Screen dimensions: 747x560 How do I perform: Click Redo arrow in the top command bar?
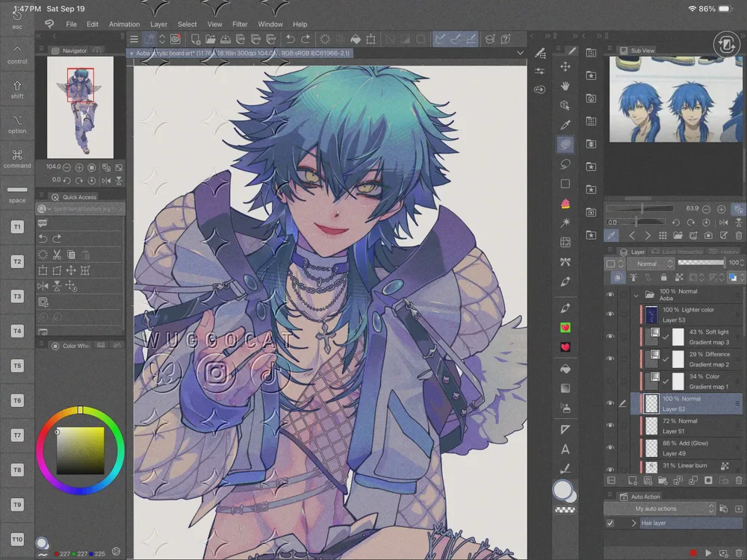[x=306, y=39]
